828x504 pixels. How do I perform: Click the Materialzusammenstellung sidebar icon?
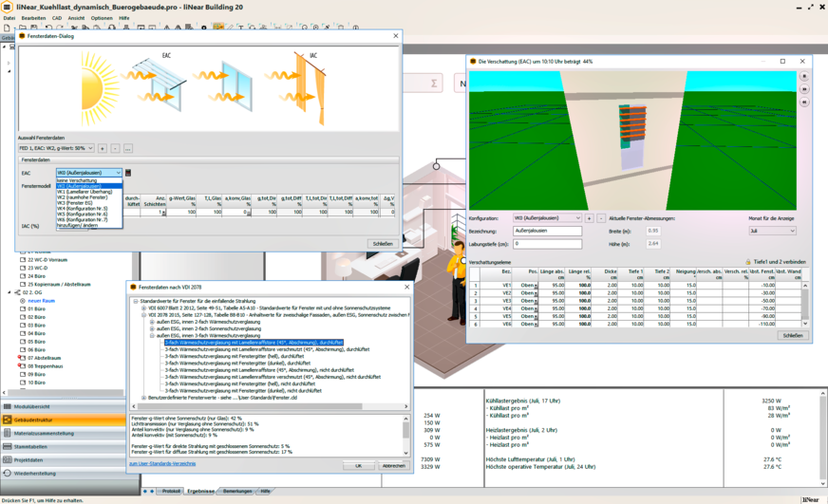click(x=8, y=433)
